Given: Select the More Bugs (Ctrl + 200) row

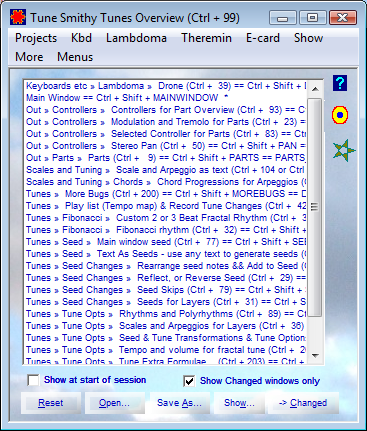Looking at the screenshot, I should tap(166, 194).
